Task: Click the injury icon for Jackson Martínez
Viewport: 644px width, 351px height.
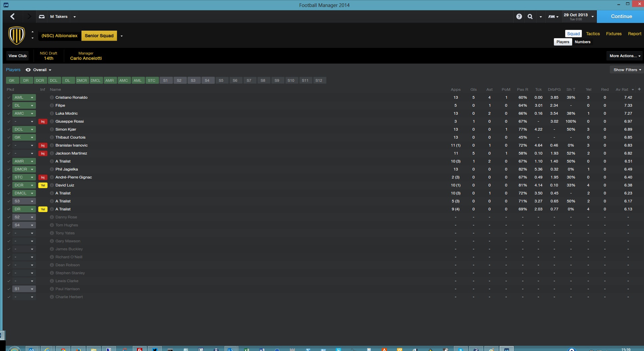Action: 43,154
